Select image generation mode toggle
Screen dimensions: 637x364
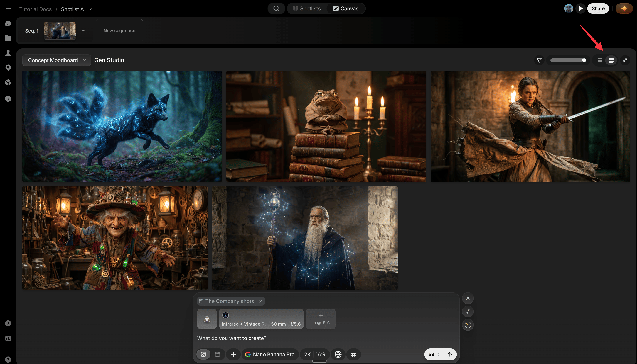203,354
